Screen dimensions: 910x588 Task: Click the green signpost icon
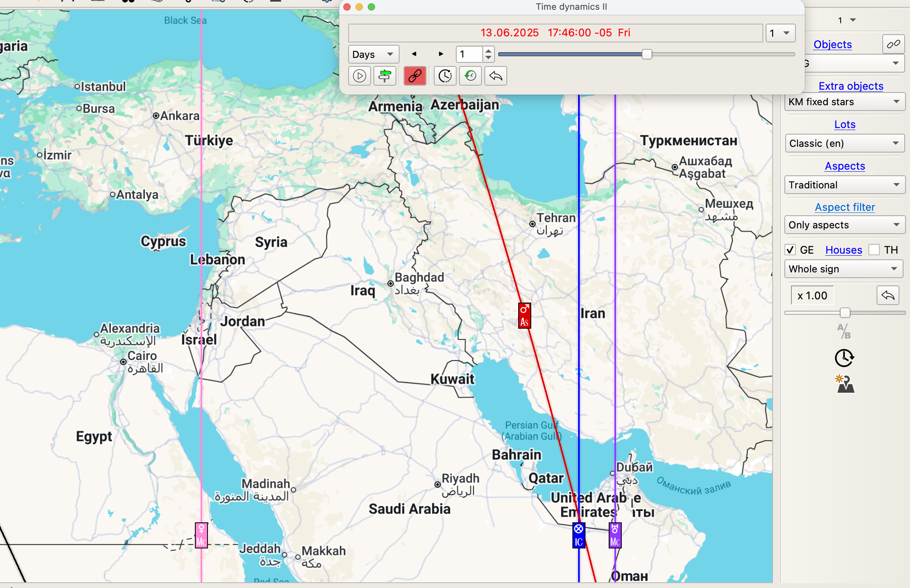tap(384, 76)
